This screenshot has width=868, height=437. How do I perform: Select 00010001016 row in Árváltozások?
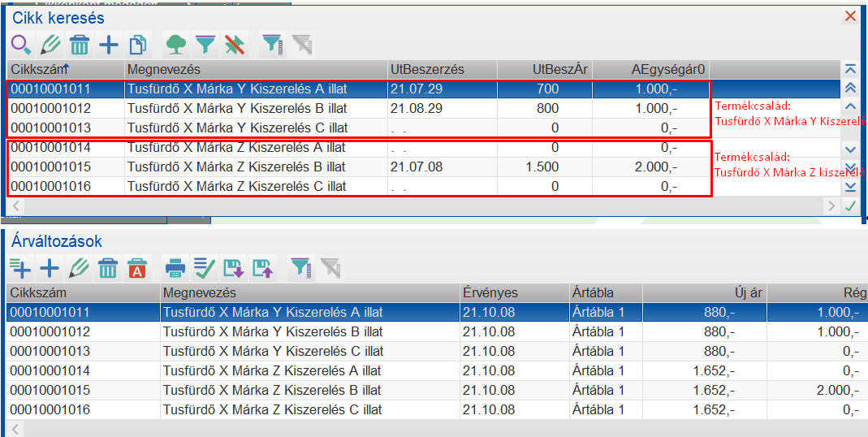[438, 410]
